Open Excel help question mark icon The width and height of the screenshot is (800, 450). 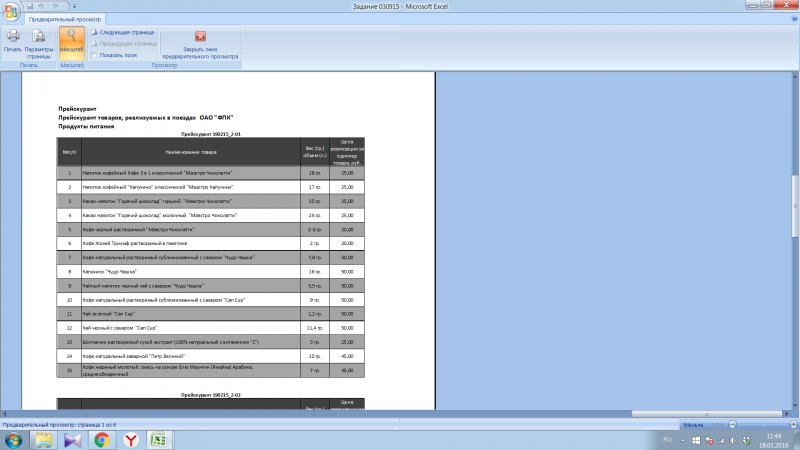(x=794, y=19)
